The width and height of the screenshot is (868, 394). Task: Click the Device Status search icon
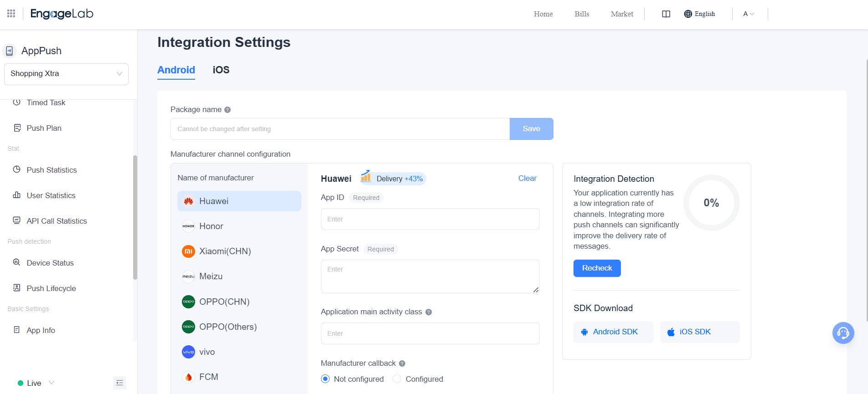(17, 262)
